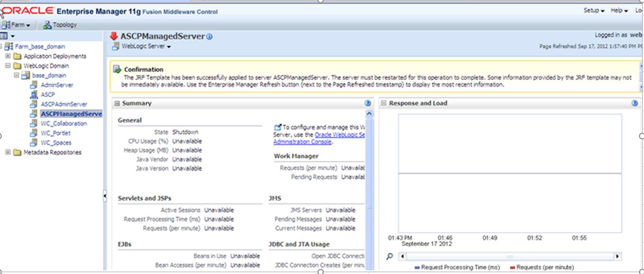Click the red down-status arrow icon
This screenshot has width=644, height=274.
114,36
